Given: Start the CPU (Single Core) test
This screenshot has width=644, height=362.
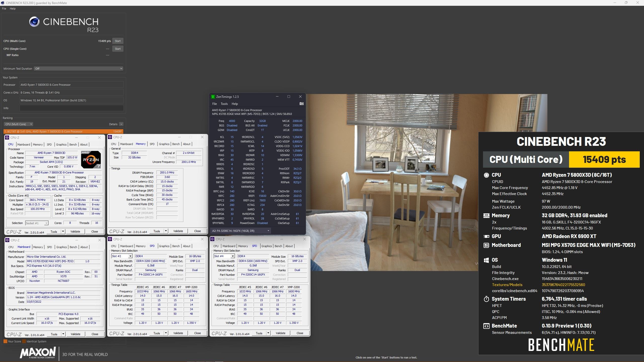Looking at the screenshot, I should click(118, 49).
